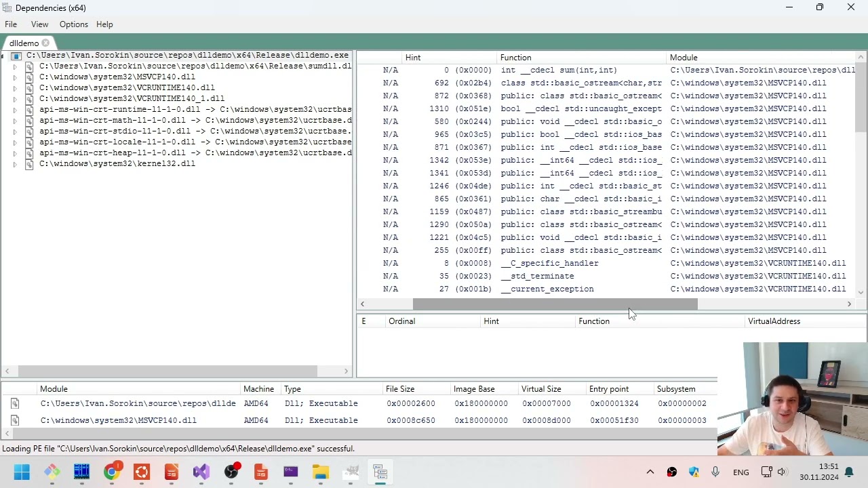Viewport: 868px width, 488px height.
Task: Select the kernel32.dll module icon in tree
Action: [29, 163]
